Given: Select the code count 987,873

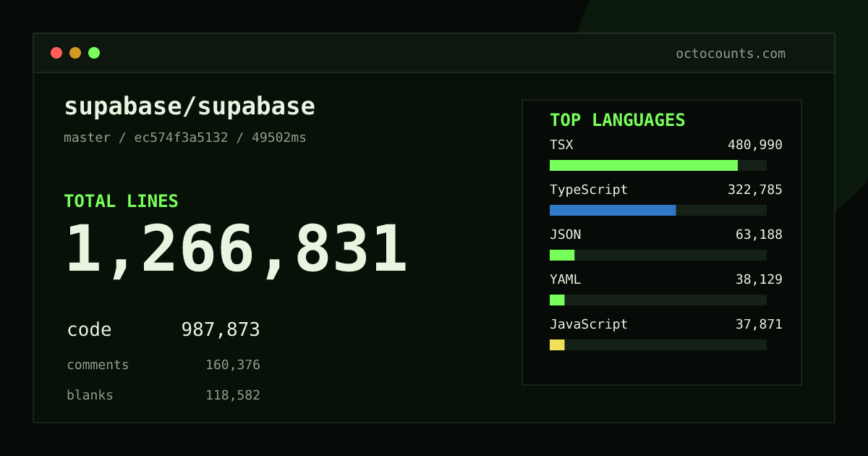Looking at the screenshot, I should [221, 330].
